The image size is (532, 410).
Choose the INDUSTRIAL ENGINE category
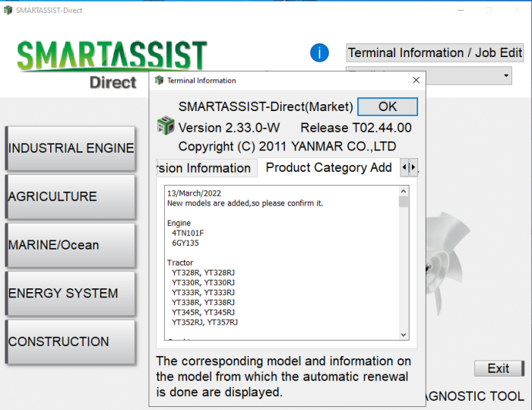[71, 148]
